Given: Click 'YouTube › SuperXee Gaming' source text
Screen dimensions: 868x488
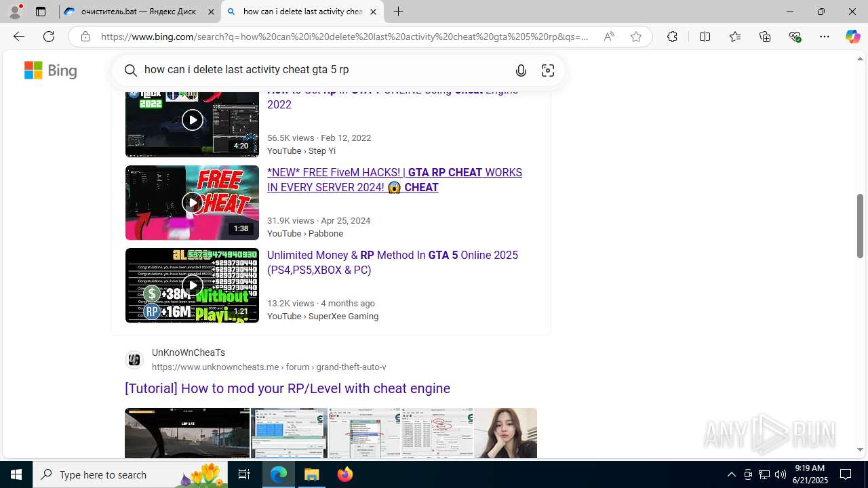Looking at the screenshot, I should click(323, 316).
